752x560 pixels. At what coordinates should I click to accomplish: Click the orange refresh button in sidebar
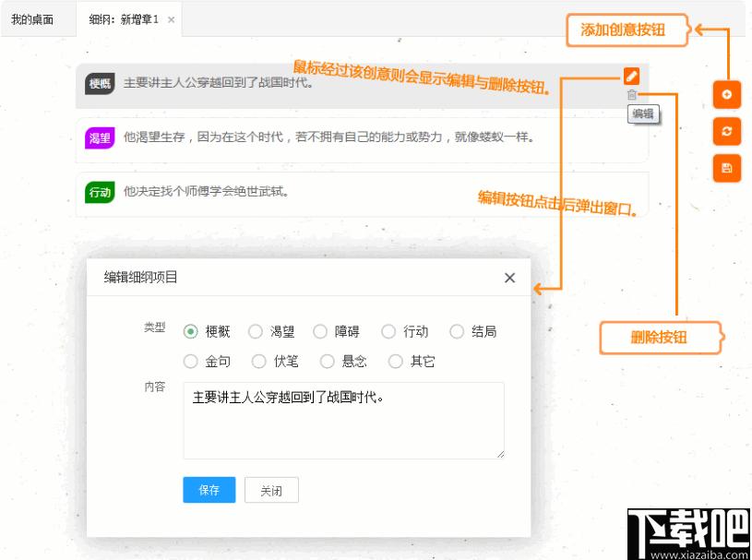(727, 131)
